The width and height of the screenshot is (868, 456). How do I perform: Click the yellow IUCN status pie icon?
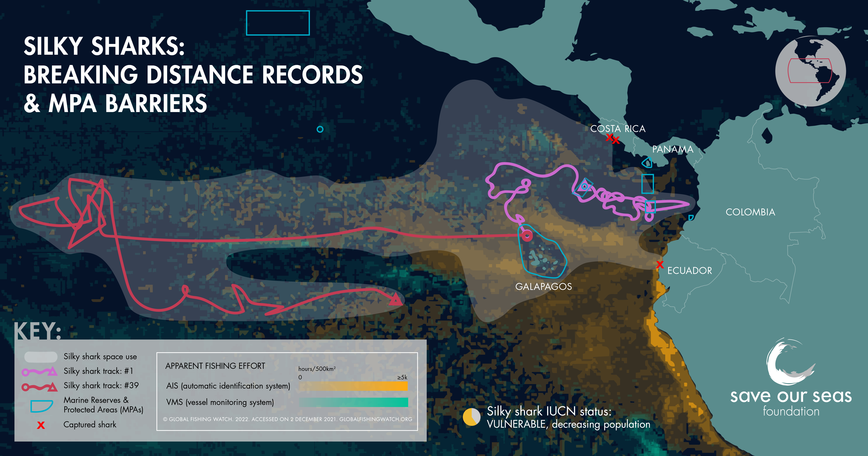pyautogui.click(x=471, y=417)
